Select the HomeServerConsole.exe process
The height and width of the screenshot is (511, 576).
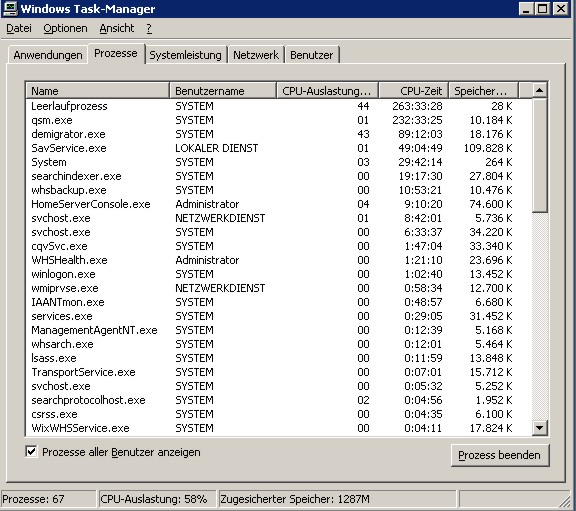(278, 204)
